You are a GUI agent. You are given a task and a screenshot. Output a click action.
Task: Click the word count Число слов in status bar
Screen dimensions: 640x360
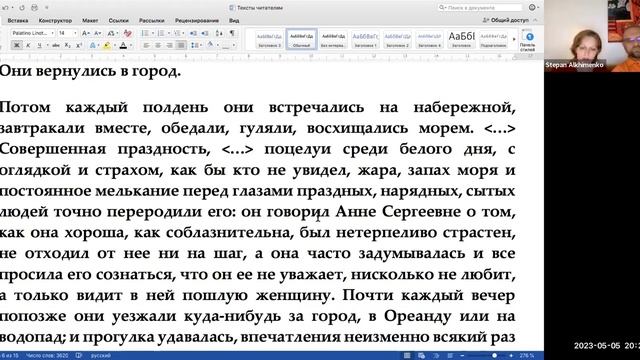pos(47,356)
